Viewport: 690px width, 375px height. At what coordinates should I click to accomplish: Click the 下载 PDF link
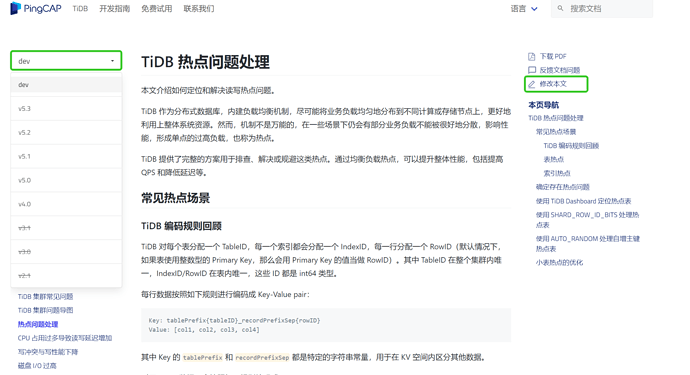[x=553, y=56]
